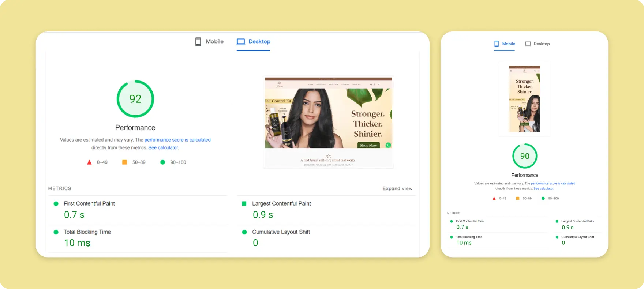Click the monitor icon in the larger report
This screenshot has height=289, width=644.
click(x=241, y=42)
